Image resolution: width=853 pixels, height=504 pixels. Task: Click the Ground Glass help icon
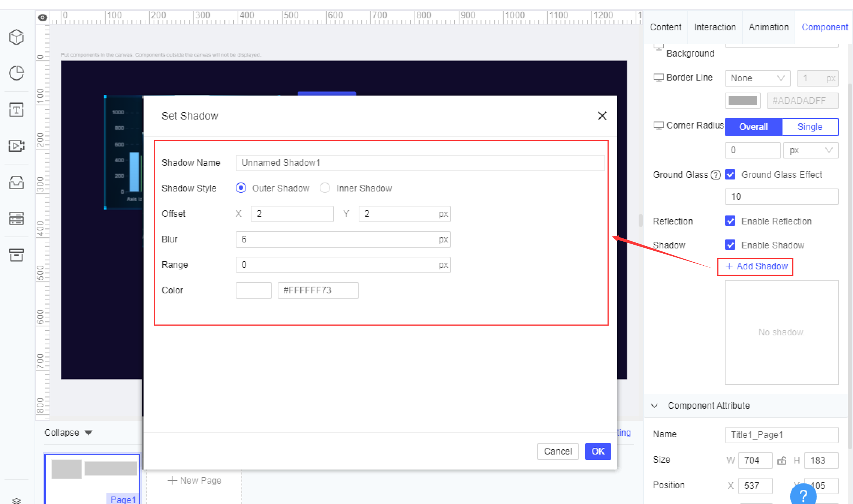[x=715, y=175]
